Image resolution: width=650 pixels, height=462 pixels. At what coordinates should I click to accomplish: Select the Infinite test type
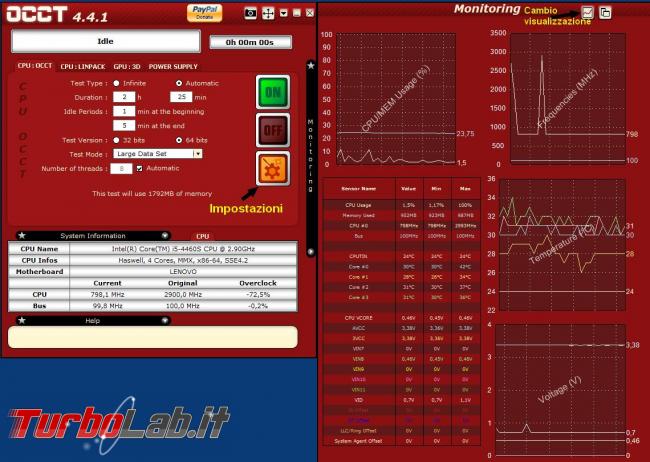click(x=116, y=83)
